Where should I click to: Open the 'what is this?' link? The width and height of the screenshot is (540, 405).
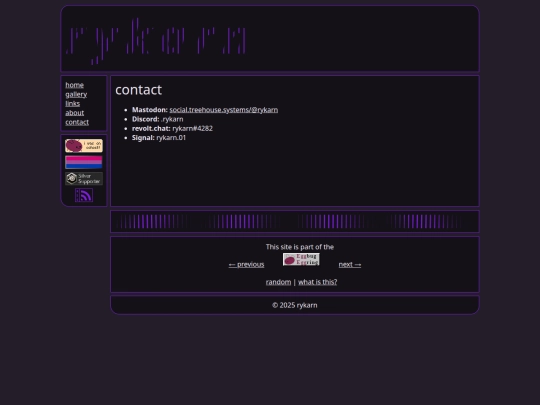click(x=318, y=282)
